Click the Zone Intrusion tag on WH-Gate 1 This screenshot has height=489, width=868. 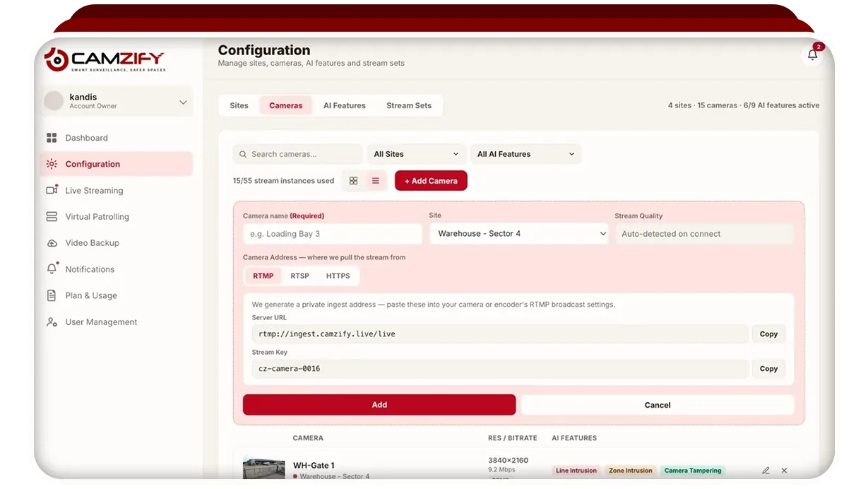[x=631, y=471]
